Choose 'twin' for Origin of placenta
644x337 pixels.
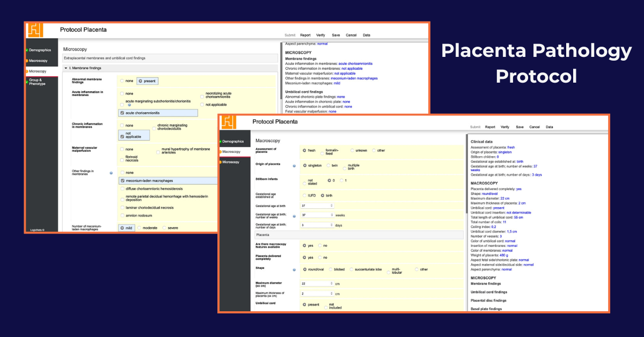(x=328, y=165)
